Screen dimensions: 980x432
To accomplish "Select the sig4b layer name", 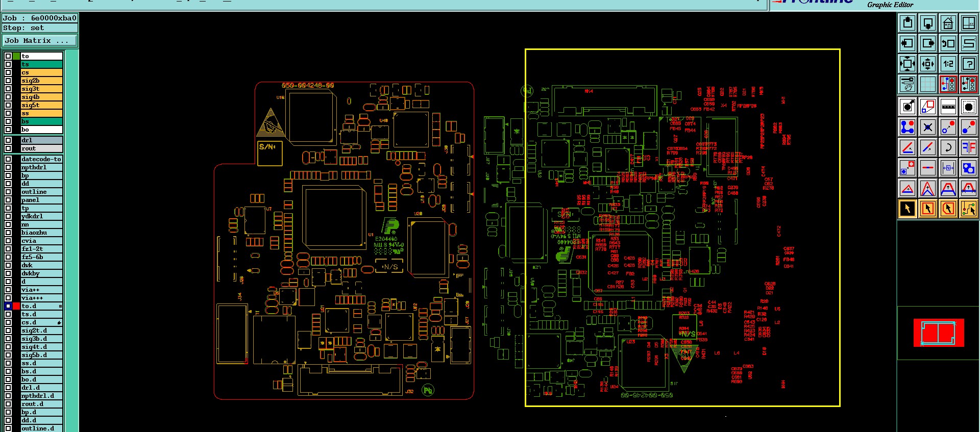I will click(x=41, y=97).
